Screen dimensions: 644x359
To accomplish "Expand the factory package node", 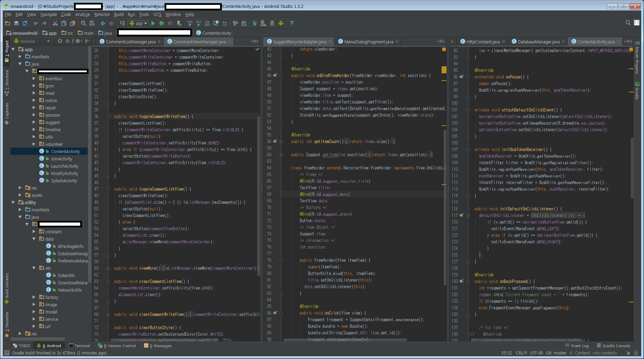I will (x=34, y=297).
